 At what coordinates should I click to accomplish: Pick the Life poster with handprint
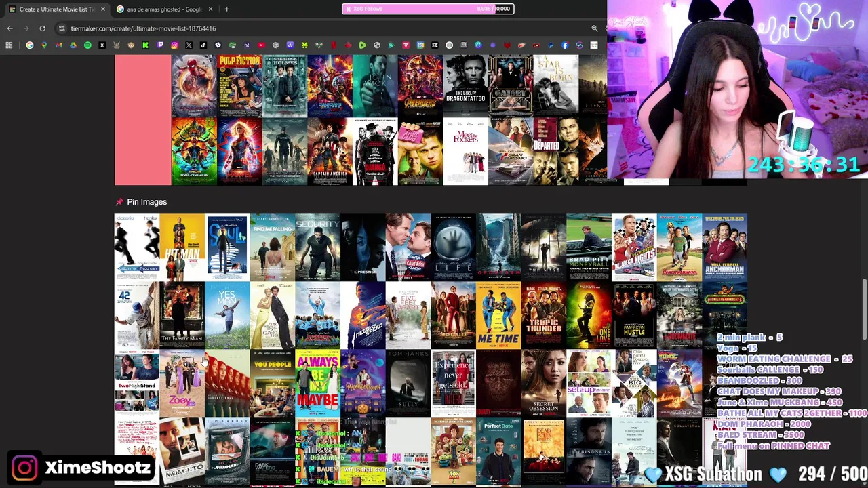(x=453, y=247)
